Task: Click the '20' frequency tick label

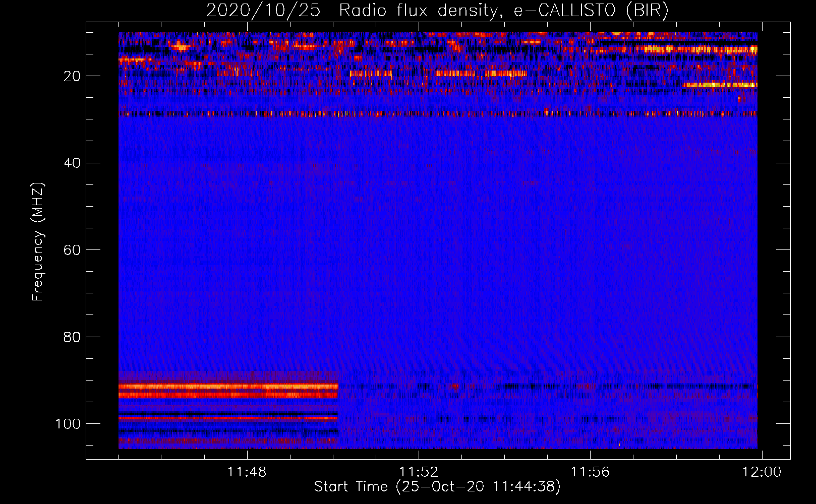Action: (x=72, y=76)
